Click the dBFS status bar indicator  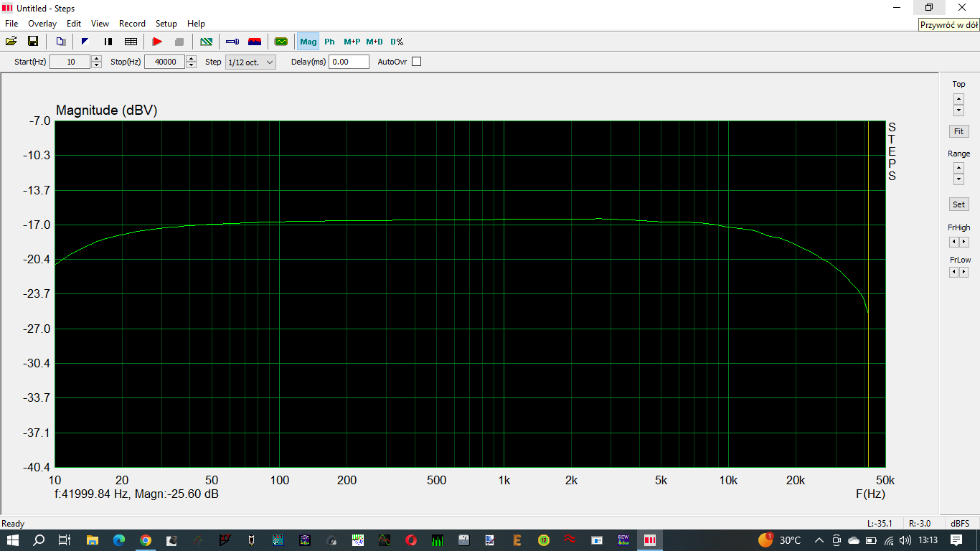coord(960,524)
